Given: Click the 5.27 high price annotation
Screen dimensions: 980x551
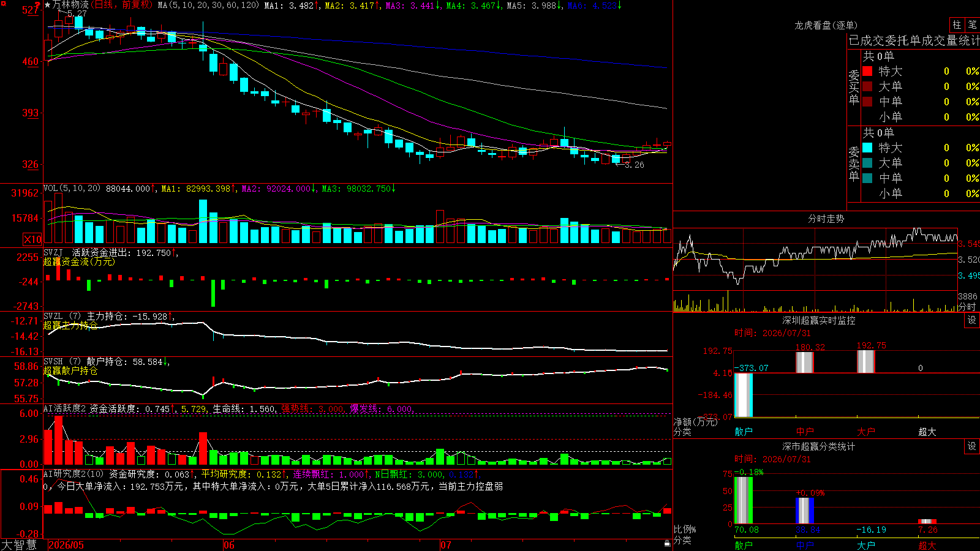Looking at the screenshot, I should 77,13.
